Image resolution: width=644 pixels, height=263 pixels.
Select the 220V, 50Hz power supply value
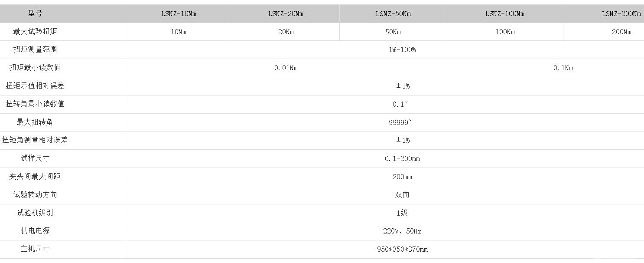pos(402,231)
